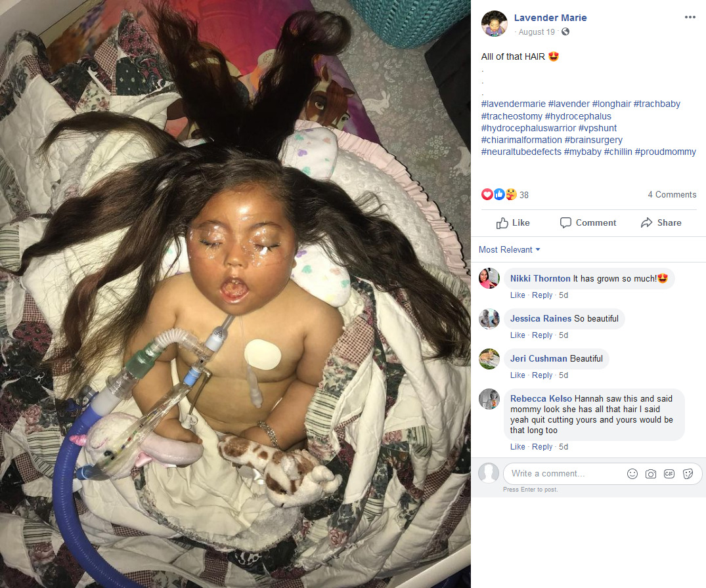Click the public globe privacy icon
Screen dimensions: 706x588
coord(565,31)
